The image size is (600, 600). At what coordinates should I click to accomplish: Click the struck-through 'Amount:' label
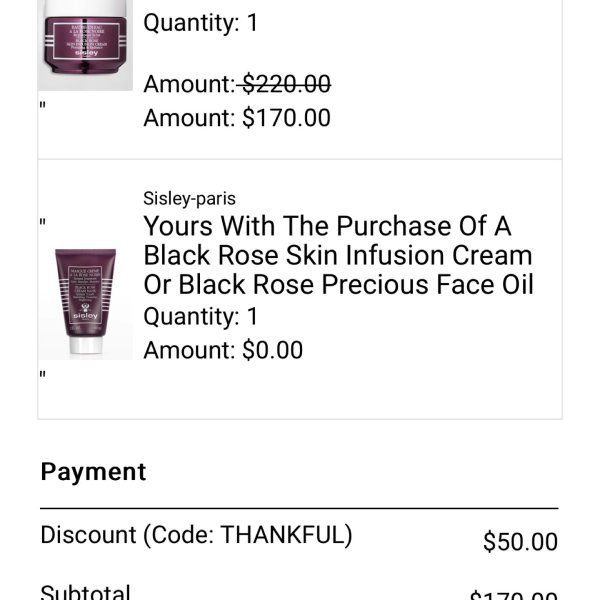189,84
